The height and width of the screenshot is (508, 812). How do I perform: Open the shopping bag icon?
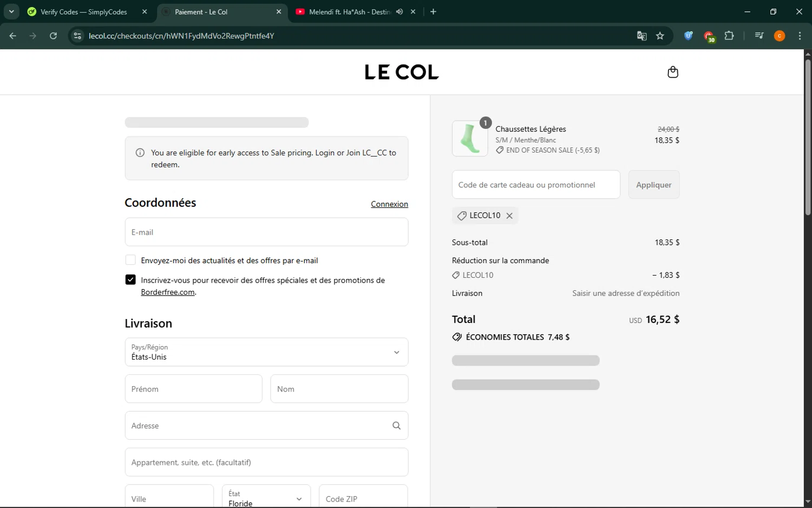(x=672, y=72)
